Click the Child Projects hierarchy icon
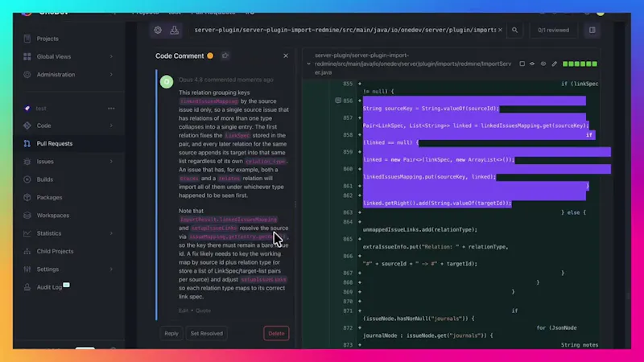 click(27, 251)
